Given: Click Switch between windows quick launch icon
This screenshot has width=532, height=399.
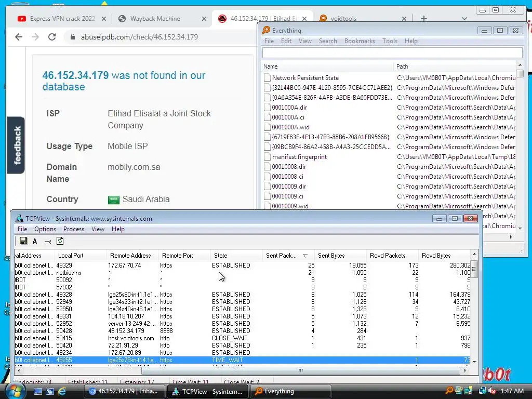Looking at the screenshot, I should tap(50, 391).
